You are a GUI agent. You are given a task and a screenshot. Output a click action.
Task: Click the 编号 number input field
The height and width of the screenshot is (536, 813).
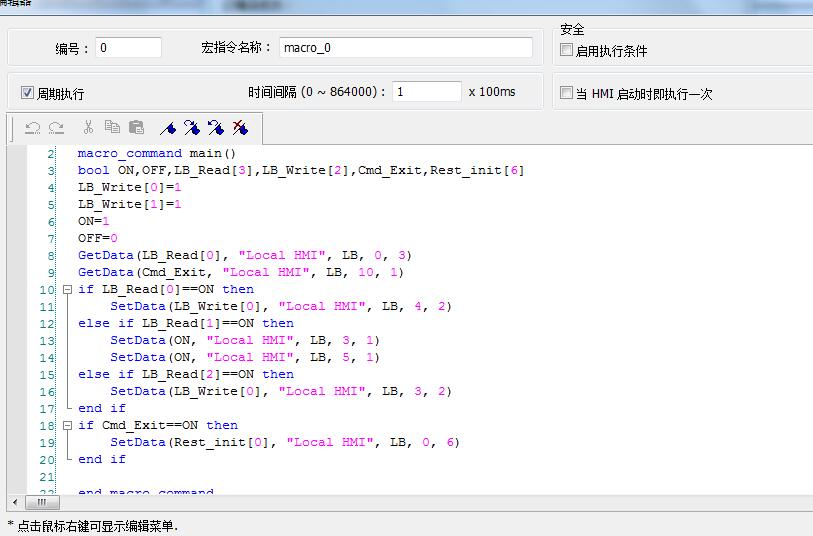(x=128, y=48)
